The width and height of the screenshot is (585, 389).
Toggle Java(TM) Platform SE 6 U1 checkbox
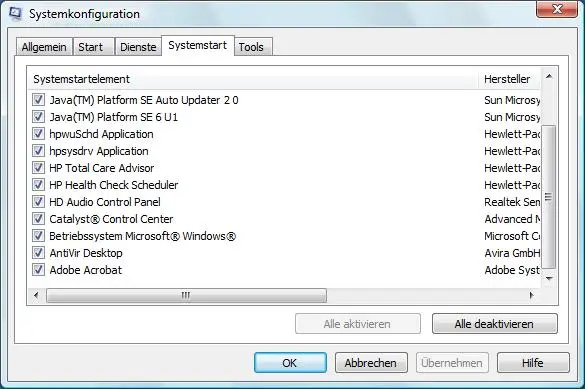point(38,117)
